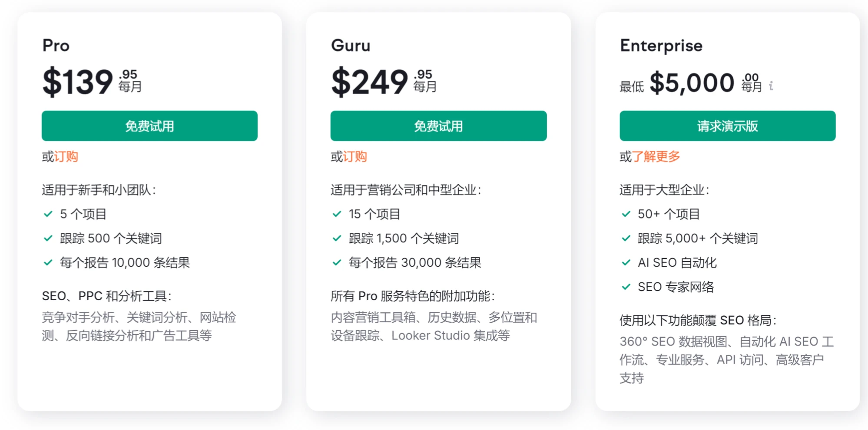Click 免费试用 button on the Pro card

[149, 126]
